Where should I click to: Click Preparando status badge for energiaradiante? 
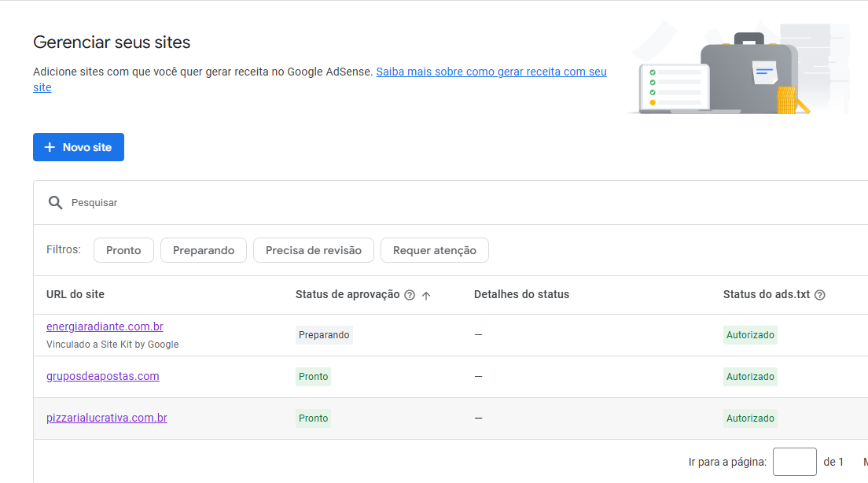(324, 335)
